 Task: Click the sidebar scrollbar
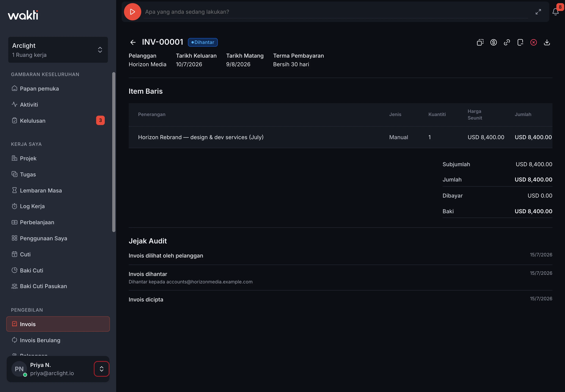tap(114, 152)
